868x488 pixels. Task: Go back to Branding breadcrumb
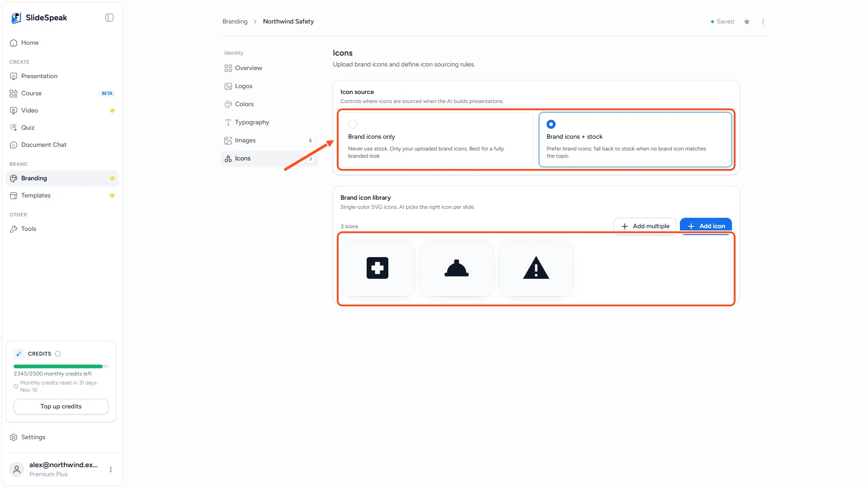[235, 21]
